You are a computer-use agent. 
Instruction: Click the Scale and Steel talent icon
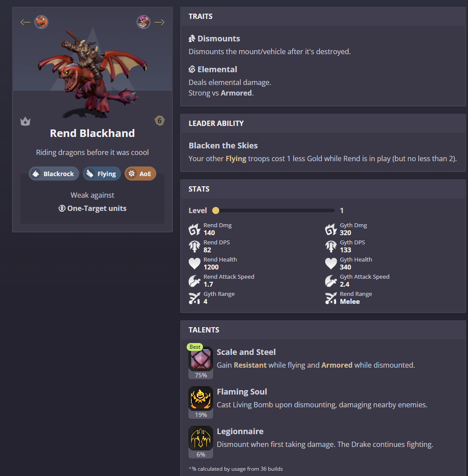coord(201,359)
